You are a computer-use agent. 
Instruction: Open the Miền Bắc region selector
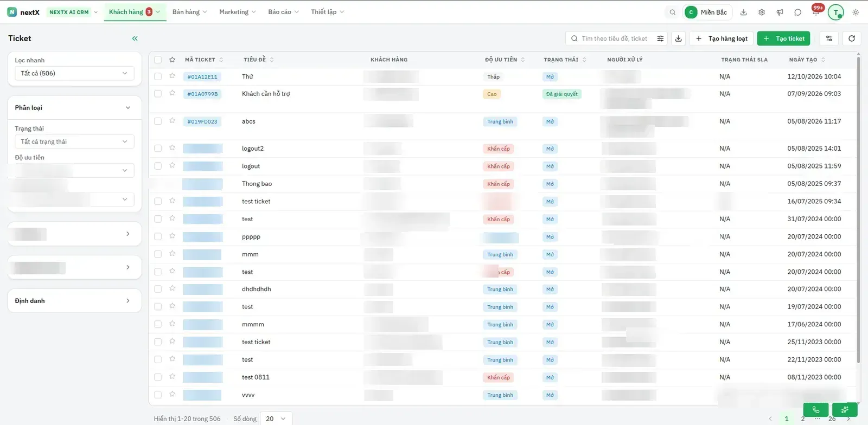707,12
